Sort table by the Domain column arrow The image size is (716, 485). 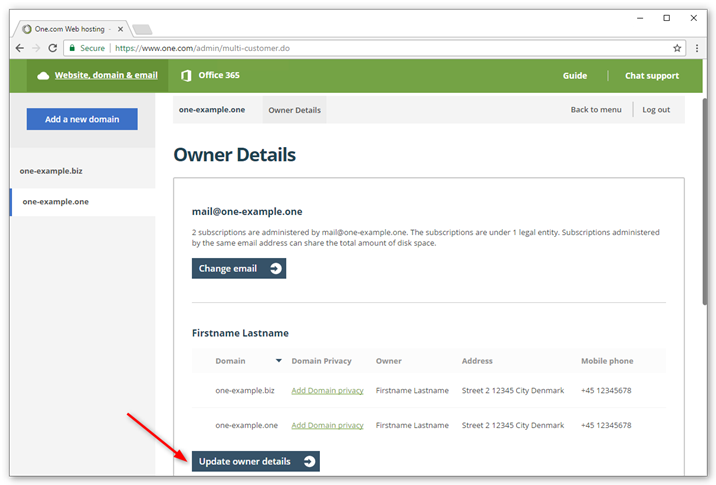(x=279, y=361)
